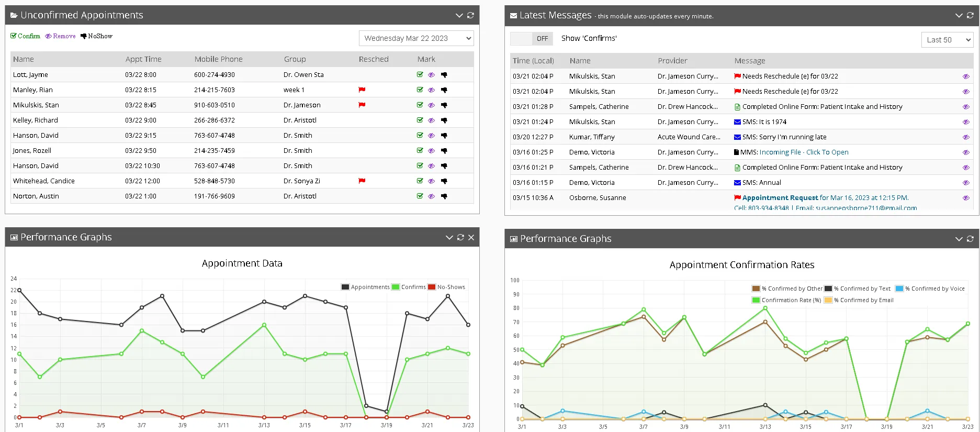Mark Mikulskis, Stan appointment as no-show
The image size is (980, 432).
[x=444, y=105]
